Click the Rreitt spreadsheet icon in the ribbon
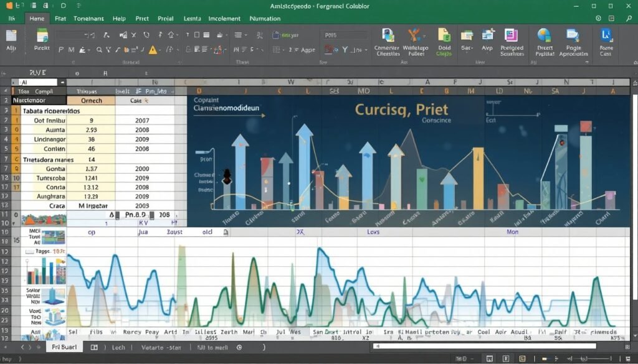 42,35
